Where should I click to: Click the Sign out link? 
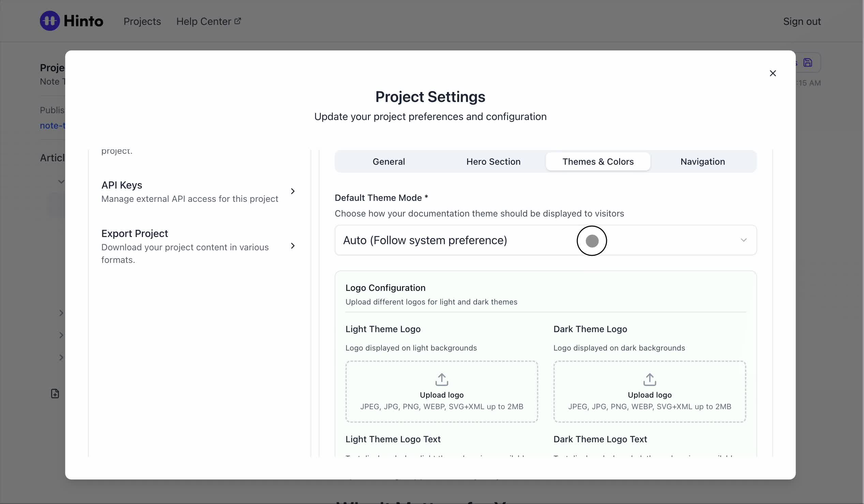(802, 21)
